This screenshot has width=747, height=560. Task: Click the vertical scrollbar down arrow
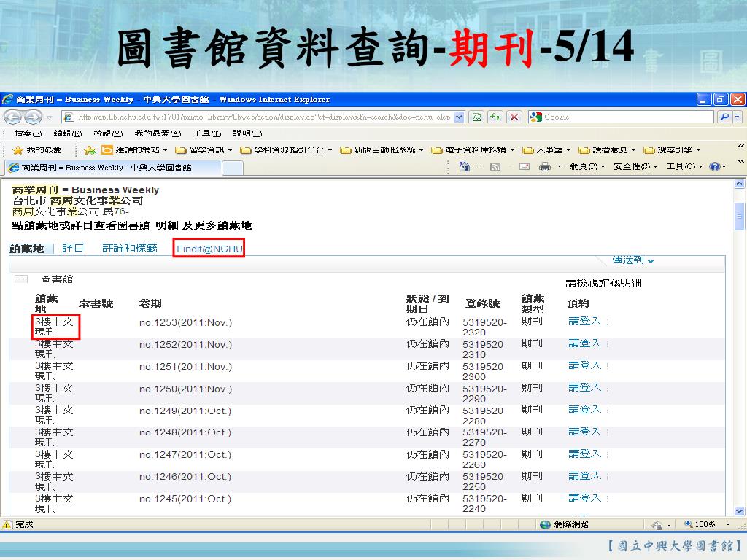point(740,511)
